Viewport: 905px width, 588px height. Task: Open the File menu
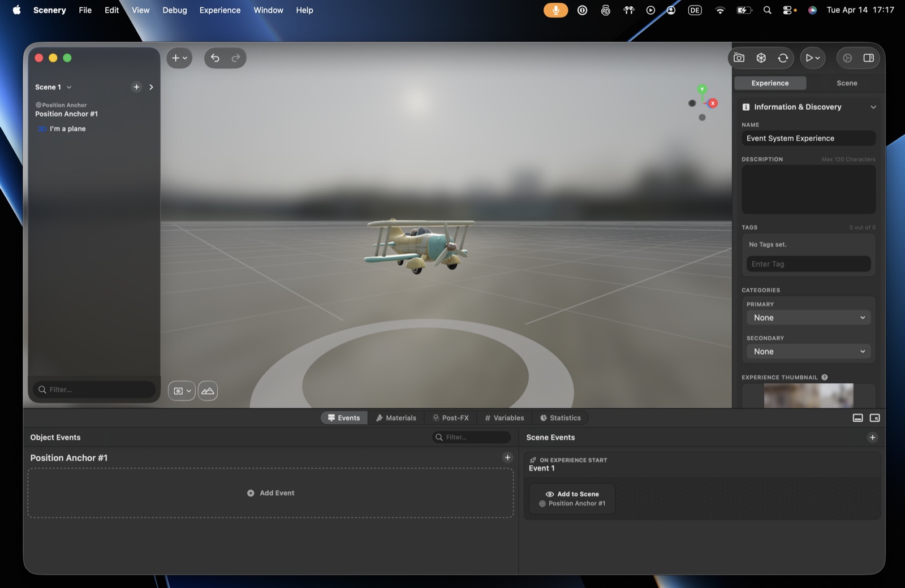pos(85,10)
